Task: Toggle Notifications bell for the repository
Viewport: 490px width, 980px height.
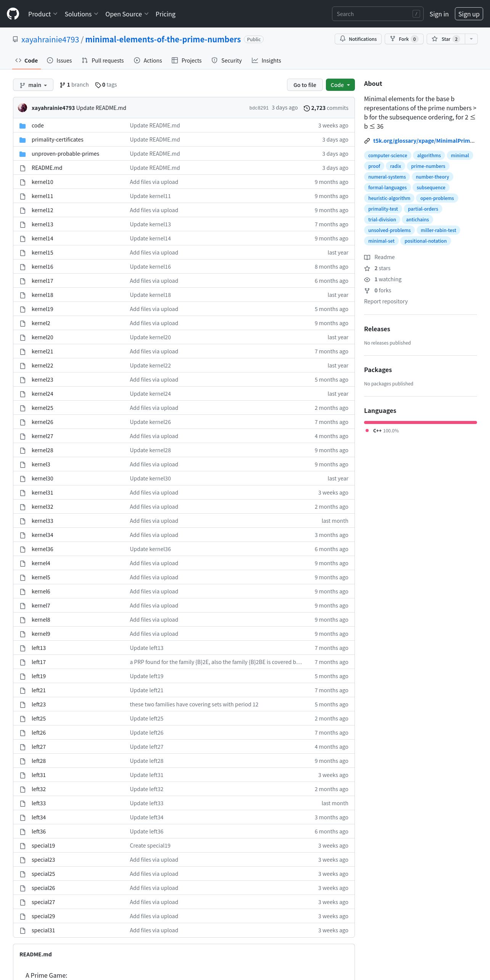Action: pyautogui.click(x=358, y=39)
